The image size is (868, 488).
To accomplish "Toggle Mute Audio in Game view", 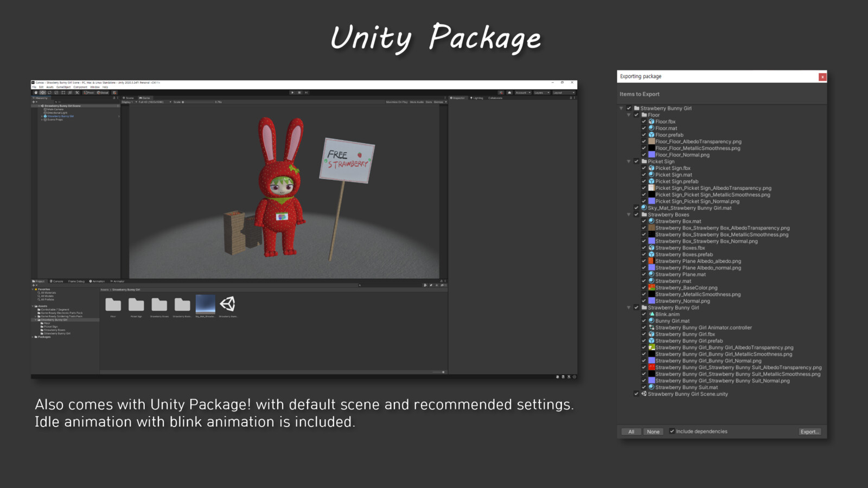I will (x=417, y=102).
